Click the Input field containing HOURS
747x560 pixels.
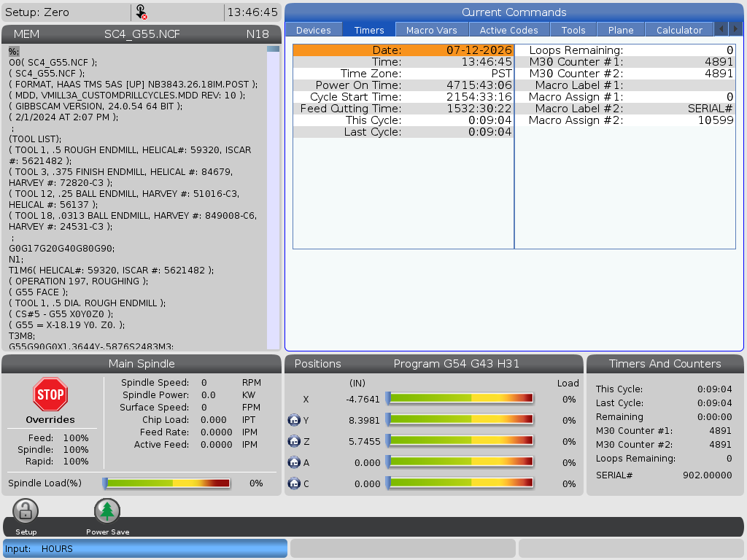pyautogui.click(x=145, y=548)
